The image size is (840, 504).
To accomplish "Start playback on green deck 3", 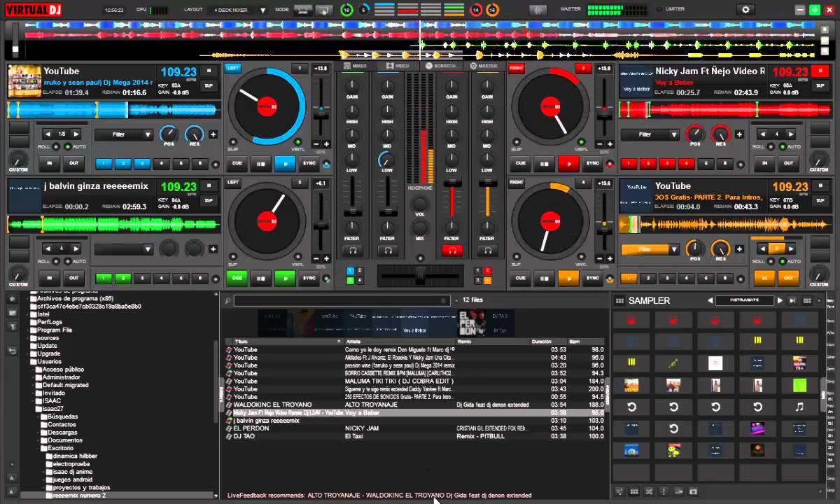I will [284, 278].
